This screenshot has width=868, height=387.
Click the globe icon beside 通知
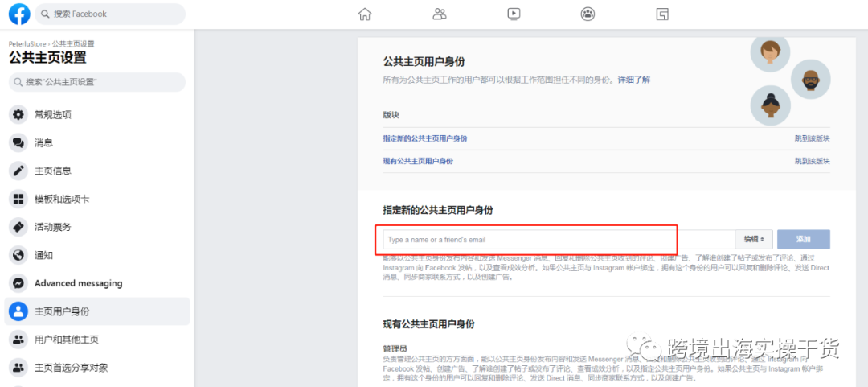click(18, 255)
